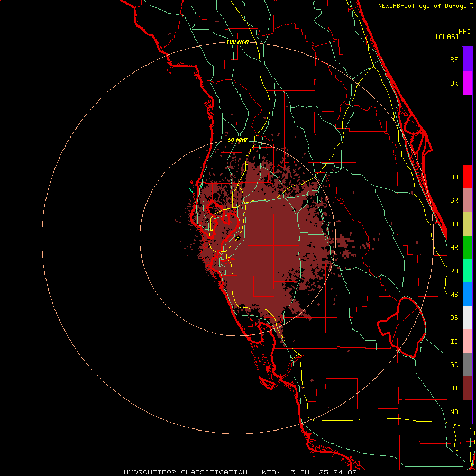Click the UK legend label

[454, 83]
